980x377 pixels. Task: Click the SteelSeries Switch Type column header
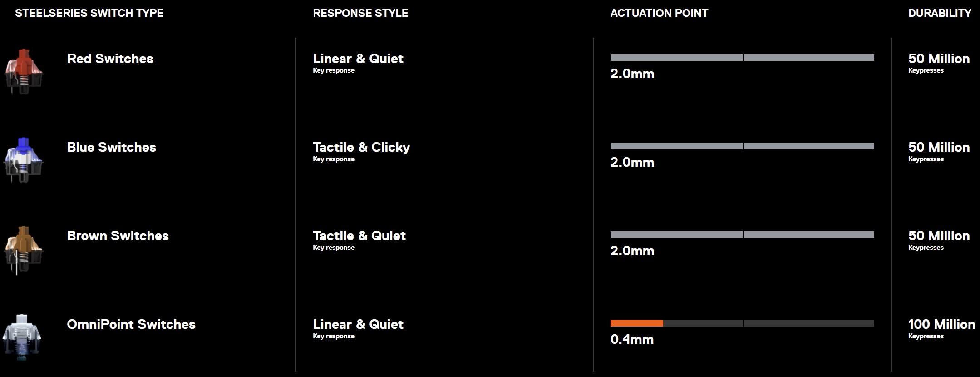point(89,13)
